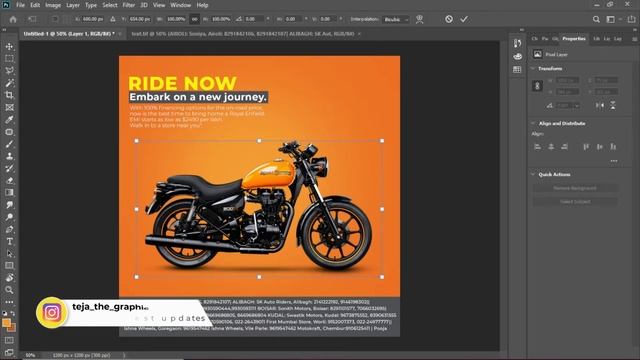Align bottom edges in Align section
Viewport: 640px width, 360px height.
(x=613, y=147)
